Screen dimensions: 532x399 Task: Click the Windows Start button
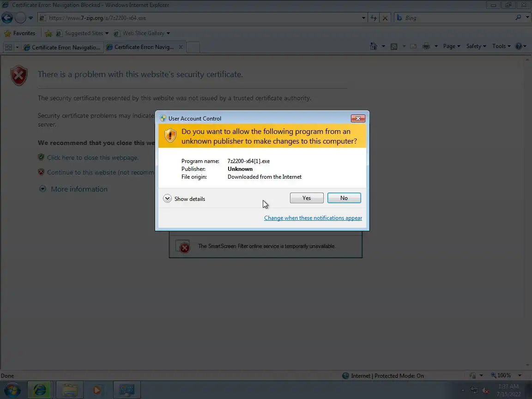[12, 390]
